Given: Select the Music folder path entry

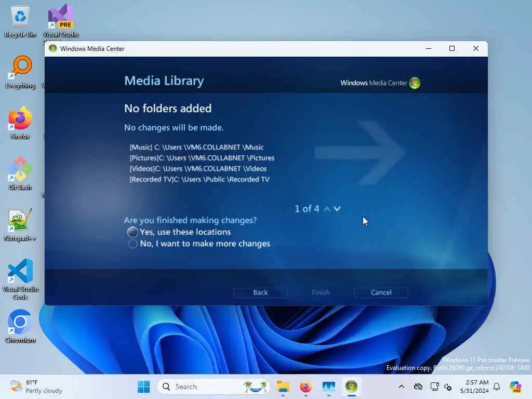Looking at the screenshot, I should [x=196, y=147].
